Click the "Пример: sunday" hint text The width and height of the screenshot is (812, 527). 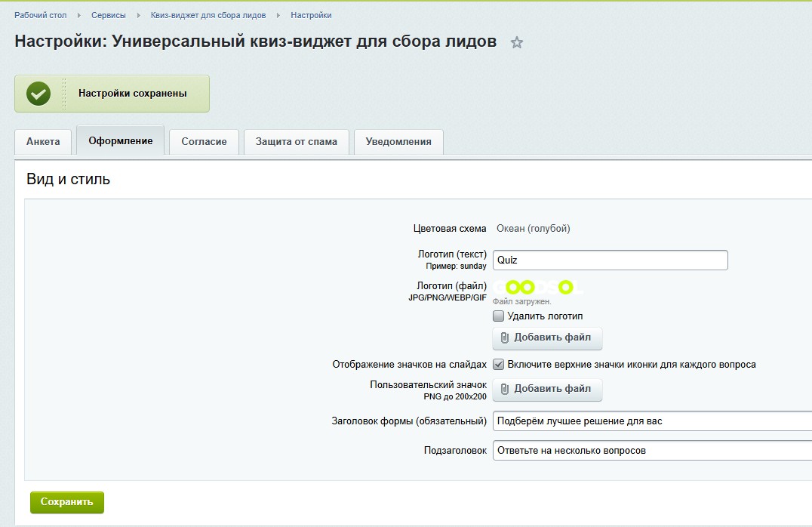pyautogui.click(x=457, y=267)
